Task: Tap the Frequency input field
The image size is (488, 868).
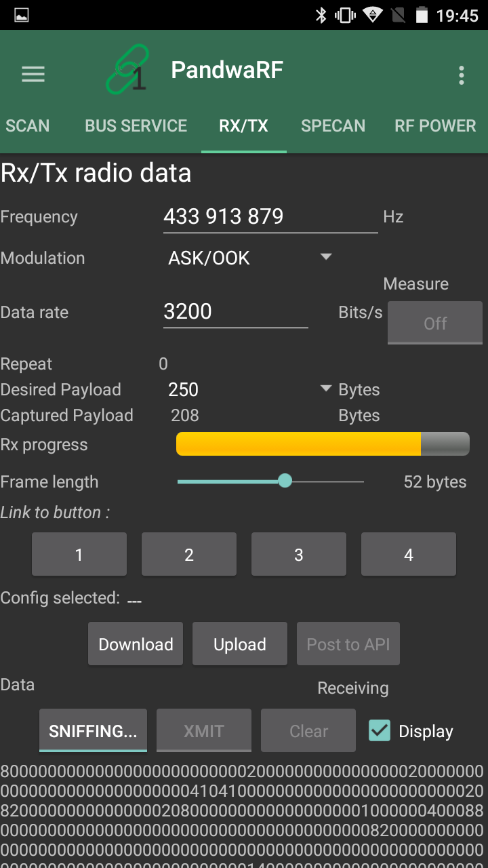Action: coord(270,217)
